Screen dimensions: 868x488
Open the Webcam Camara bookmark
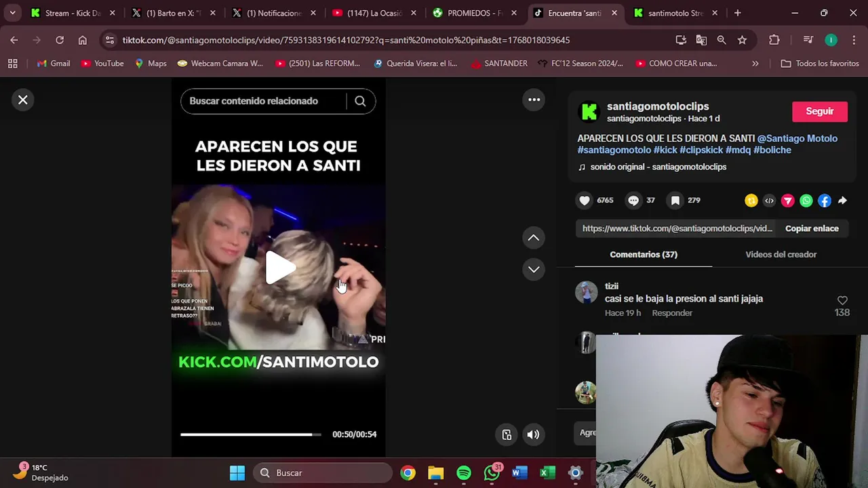(x=220, y=64)
